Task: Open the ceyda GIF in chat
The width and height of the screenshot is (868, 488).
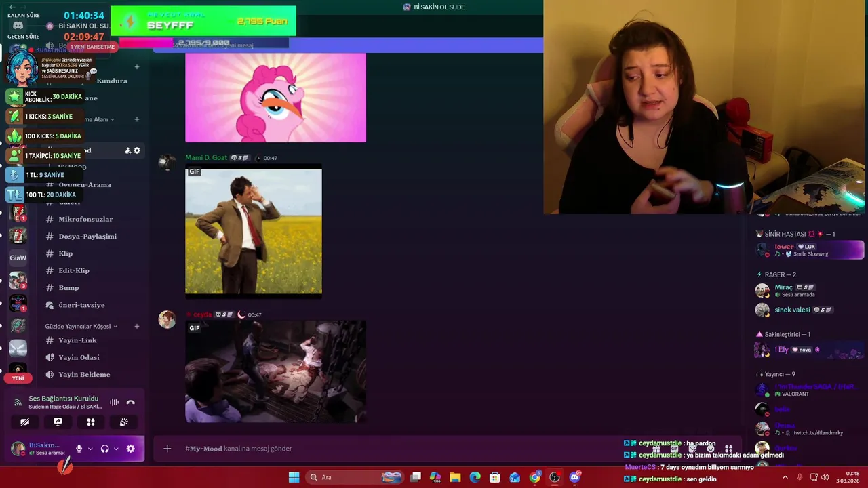Action: [275, 372]
